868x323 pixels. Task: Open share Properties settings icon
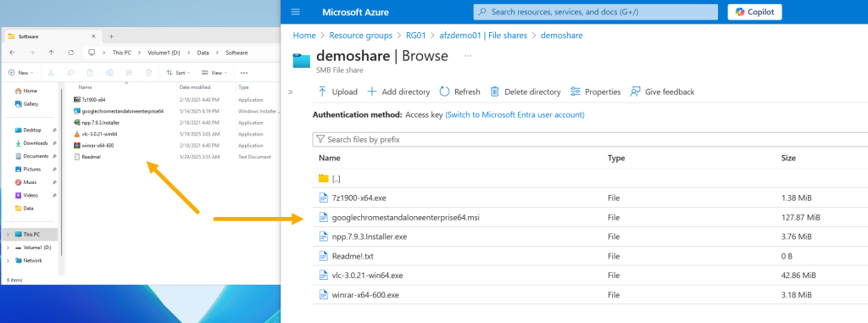click(x=576, y=92)
